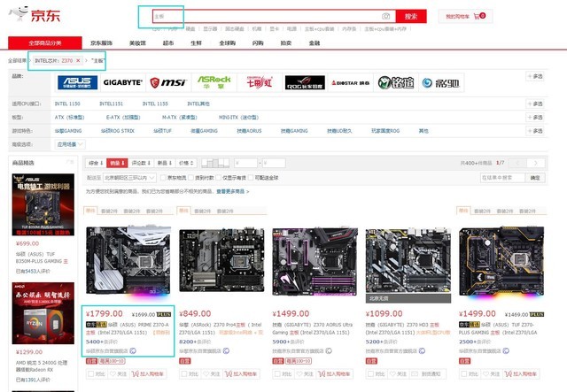
Task: Check the 京东物流 filter checkbox
Action: pos(163,178)
